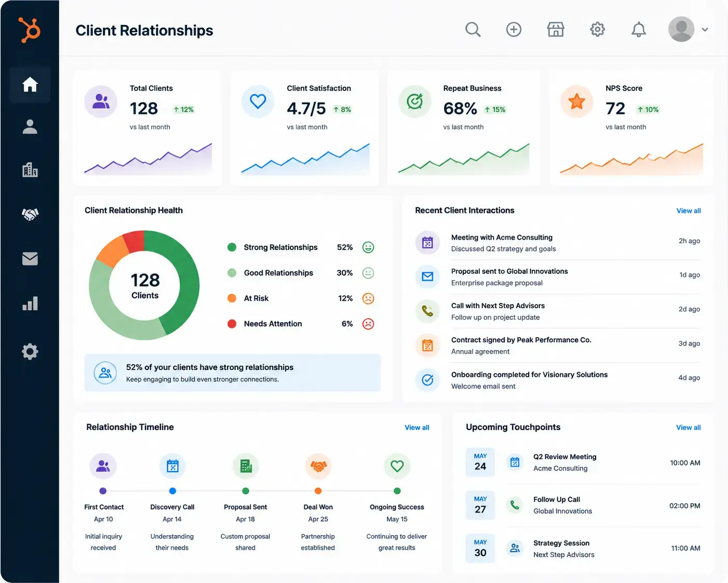Open the header settings gear icon
Image resolution: width=728 pixels, height=583 pixels.
598,30
